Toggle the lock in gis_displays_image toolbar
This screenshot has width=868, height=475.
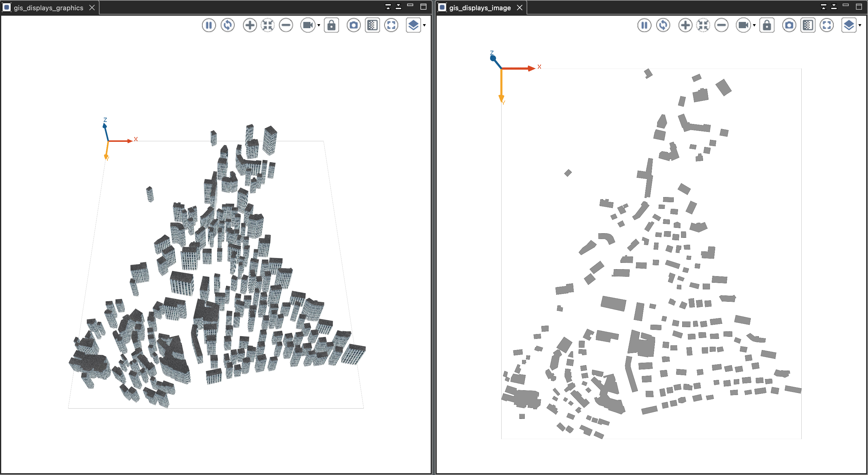click(767, 25)
